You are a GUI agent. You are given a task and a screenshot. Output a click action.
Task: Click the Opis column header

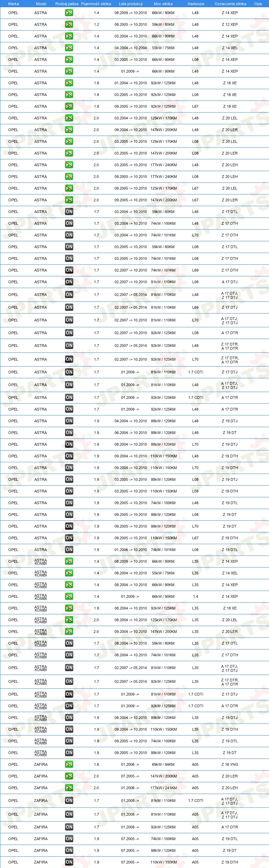point(258,4)
